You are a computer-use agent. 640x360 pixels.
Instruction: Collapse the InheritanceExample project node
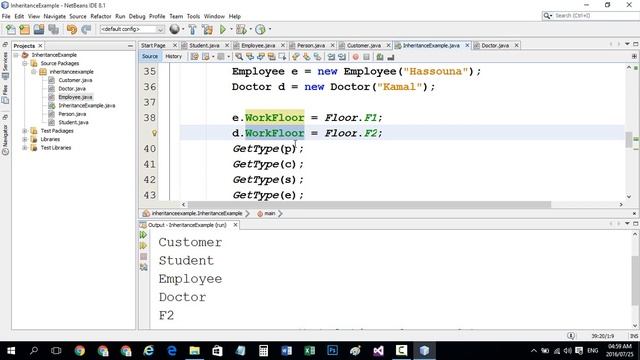coord(16,55)
